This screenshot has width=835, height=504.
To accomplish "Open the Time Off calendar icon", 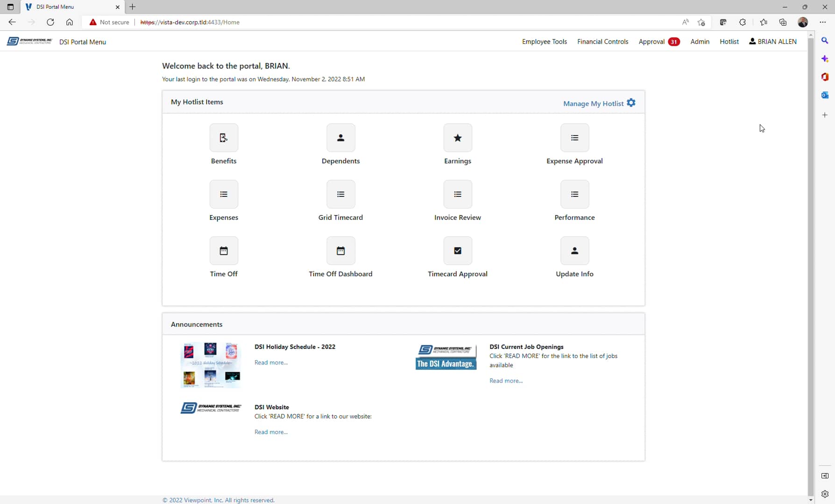I will pyautogui.click(x=224, y=251).
